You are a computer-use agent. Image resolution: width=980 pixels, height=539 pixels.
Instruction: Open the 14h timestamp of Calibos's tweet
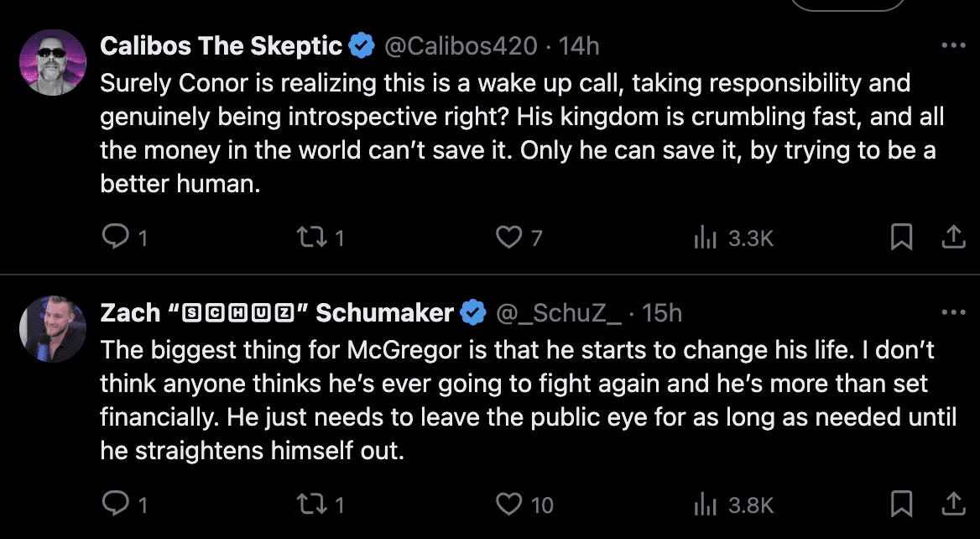[579, 45]
